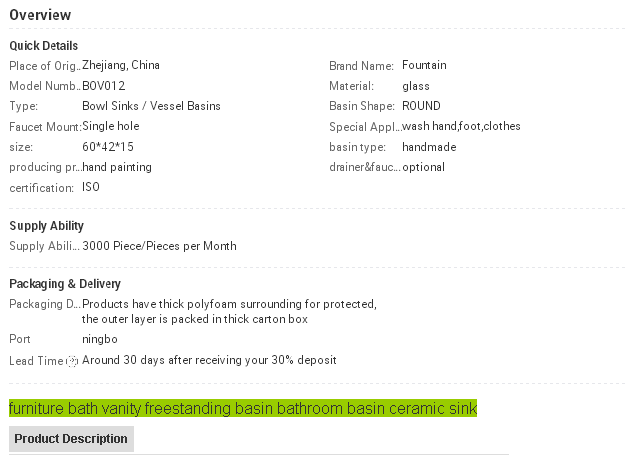Click the certification value ISO
Screen dimensions: 630x461
pyautogui.click(x=91, y=187)
